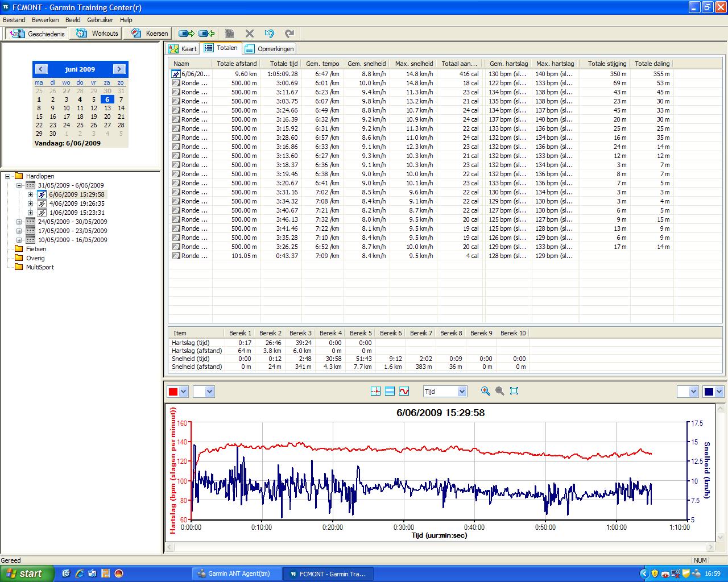Click the greyed building-like toolbar icon
The height and width of the screenshot is (582, 728).
click(x=230, y=34)
